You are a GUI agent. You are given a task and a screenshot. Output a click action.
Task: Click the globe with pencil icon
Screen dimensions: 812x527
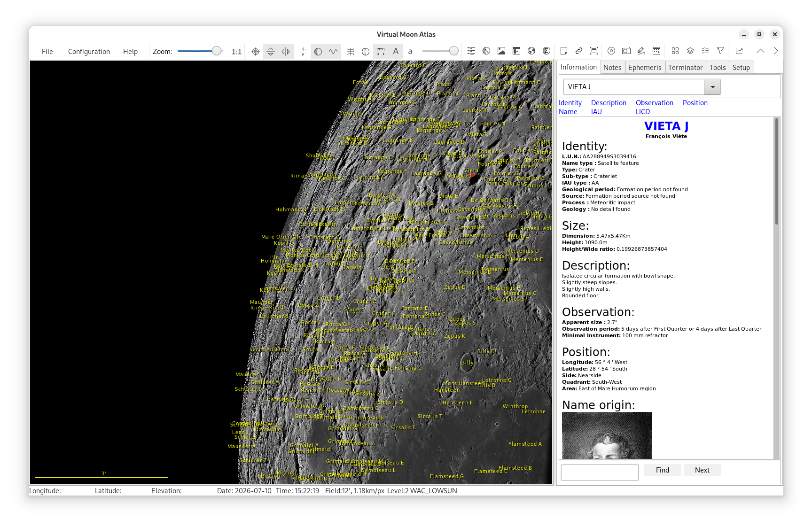click(486, 51)
